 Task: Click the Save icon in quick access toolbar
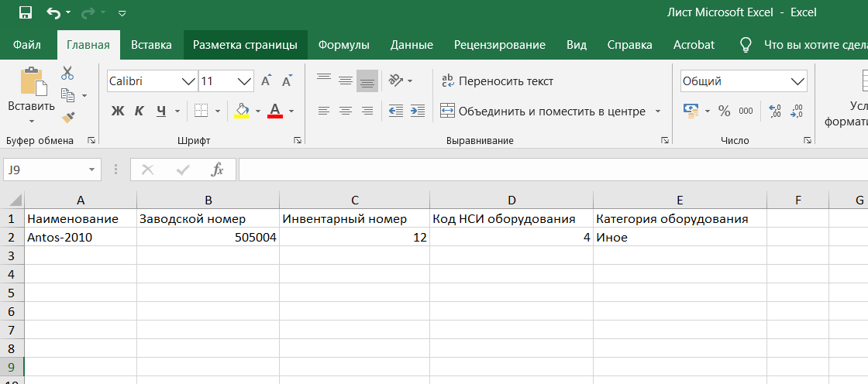click(25, 12)
